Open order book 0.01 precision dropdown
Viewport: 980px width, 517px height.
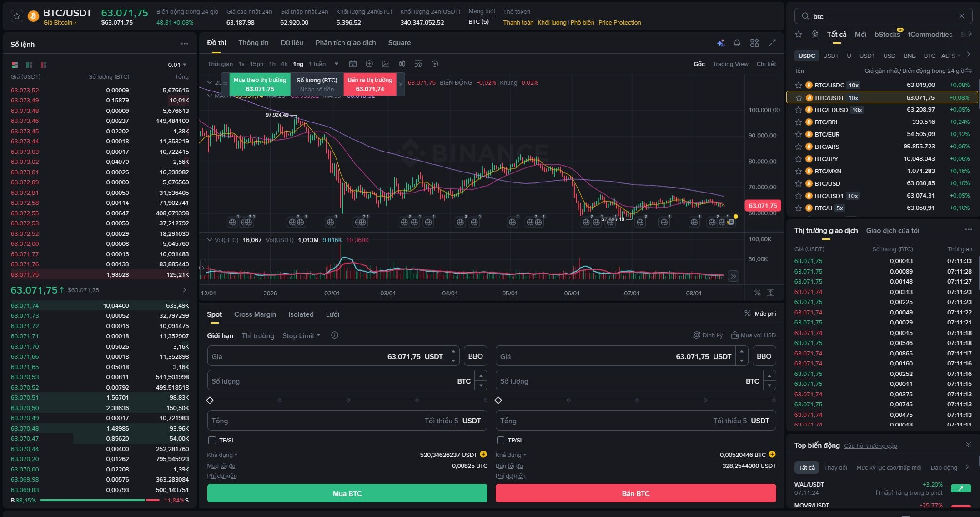click(x=177, y=65)
